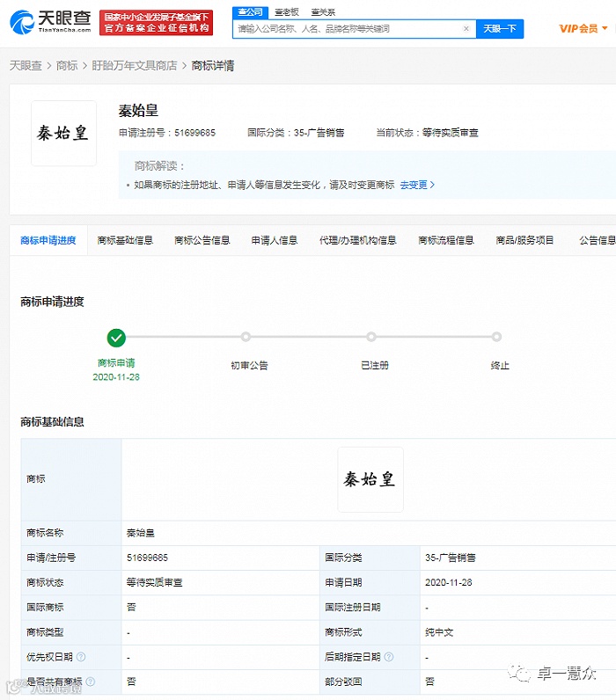Screen dimensions: 616x700
Task: Click the 终止 progress step circle
Action: 496,337
